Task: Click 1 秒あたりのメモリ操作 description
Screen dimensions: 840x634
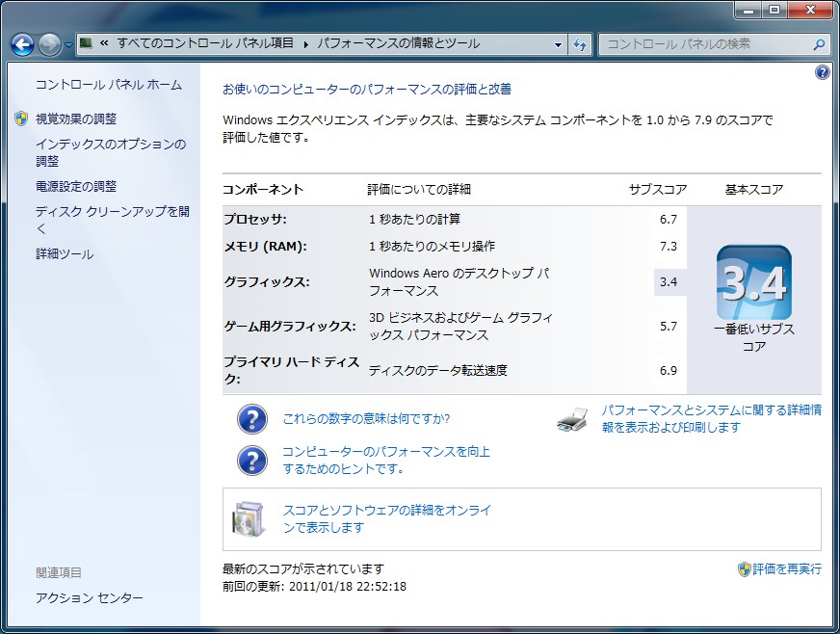Action: pos(432,247)
